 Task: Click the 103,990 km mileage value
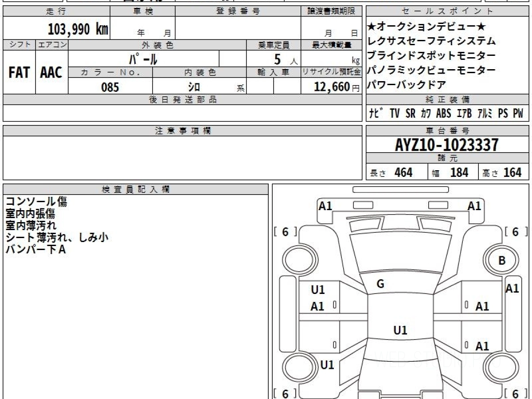[x=78, y=29]
